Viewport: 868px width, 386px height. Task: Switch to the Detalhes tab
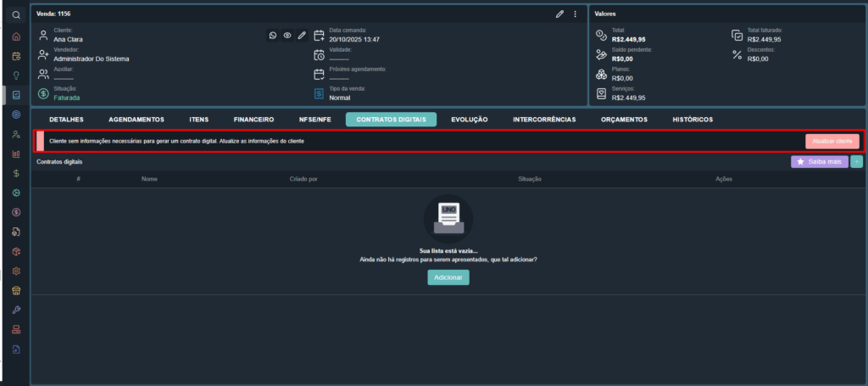66,120
